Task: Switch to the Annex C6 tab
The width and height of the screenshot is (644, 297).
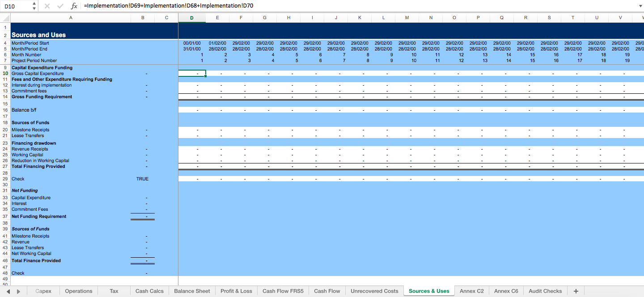Action: click(x=506, y=291)
